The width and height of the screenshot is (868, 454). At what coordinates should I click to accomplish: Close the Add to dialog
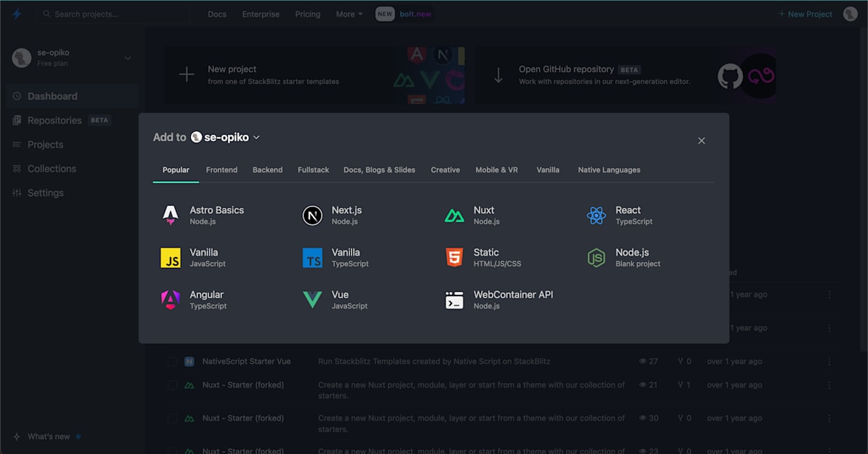701,140
